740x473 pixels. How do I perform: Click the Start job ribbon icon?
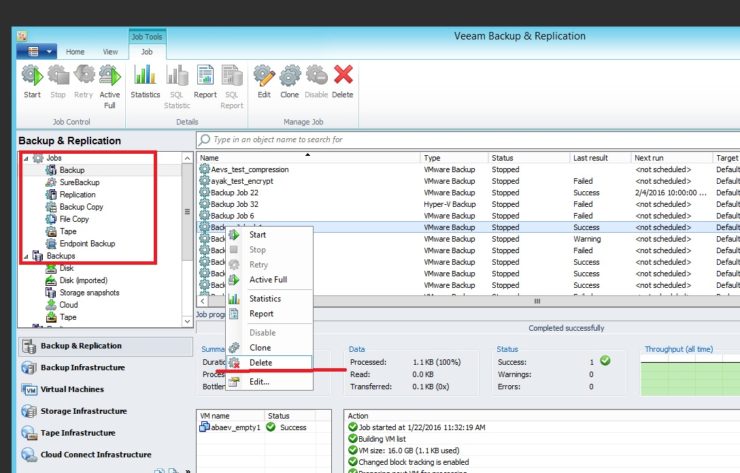click(32, 82)
